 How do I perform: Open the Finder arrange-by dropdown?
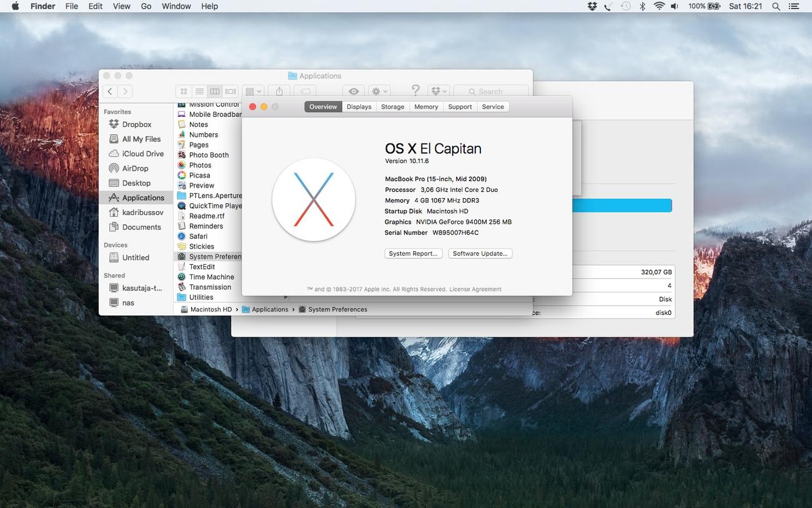[254, 91]
